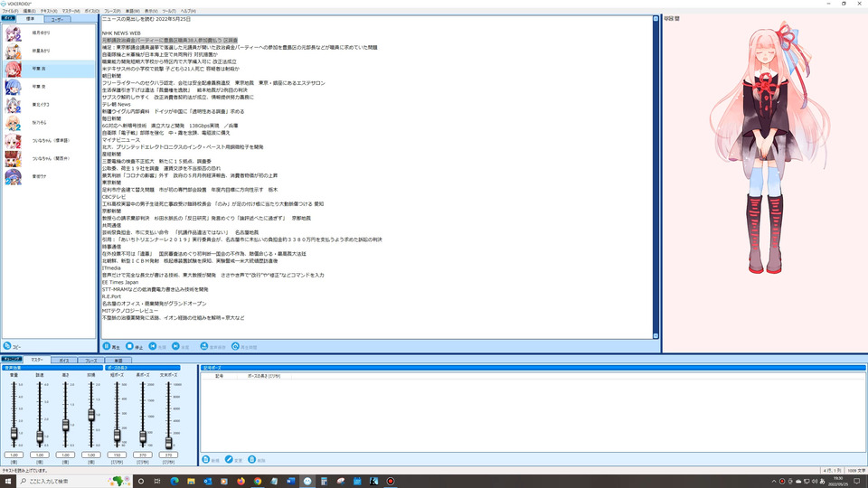Screen dimensions: 868x488
Task: Click the "NHK NEWS WEB" line in the text
Action: pos(121,33)
